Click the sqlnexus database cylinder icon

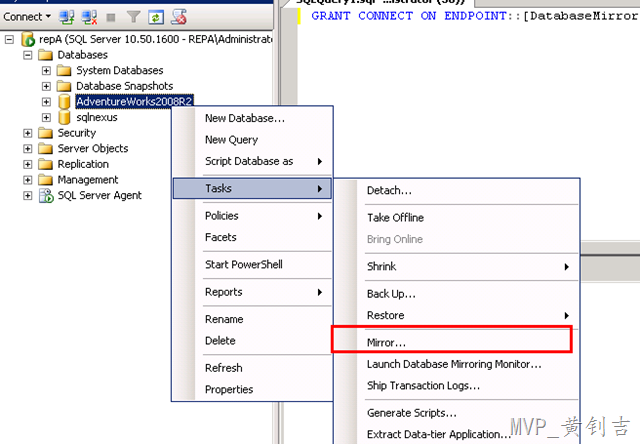64,118
